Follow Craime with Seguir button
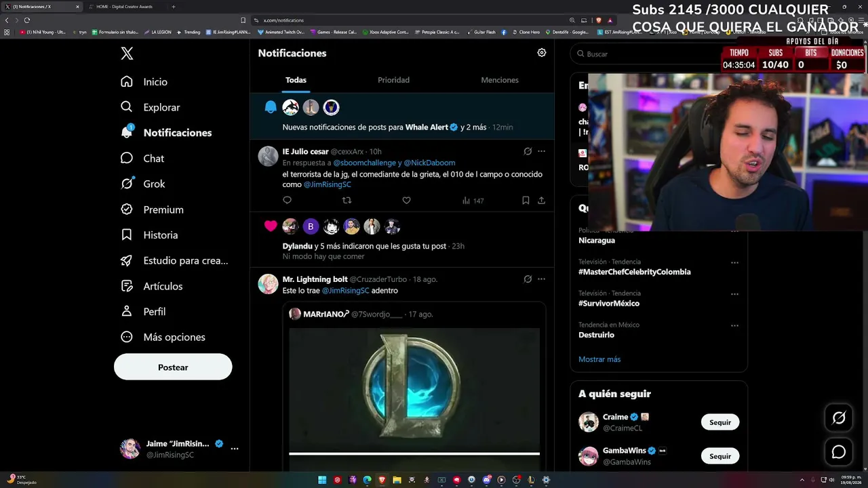Image resolution: width=868 pixels, height=488 pixels. tap(720, 422)
